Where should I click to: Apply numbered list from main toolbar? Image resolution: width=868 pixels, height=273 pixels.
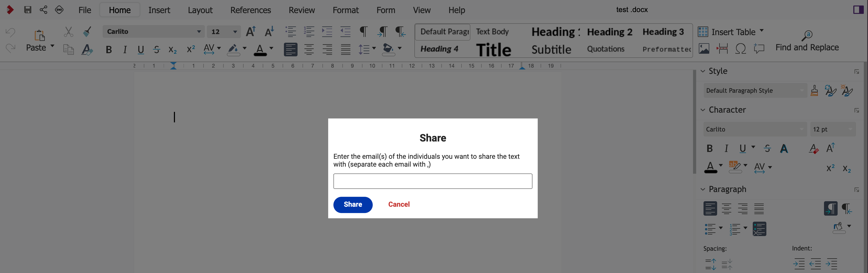pos(309,31)
